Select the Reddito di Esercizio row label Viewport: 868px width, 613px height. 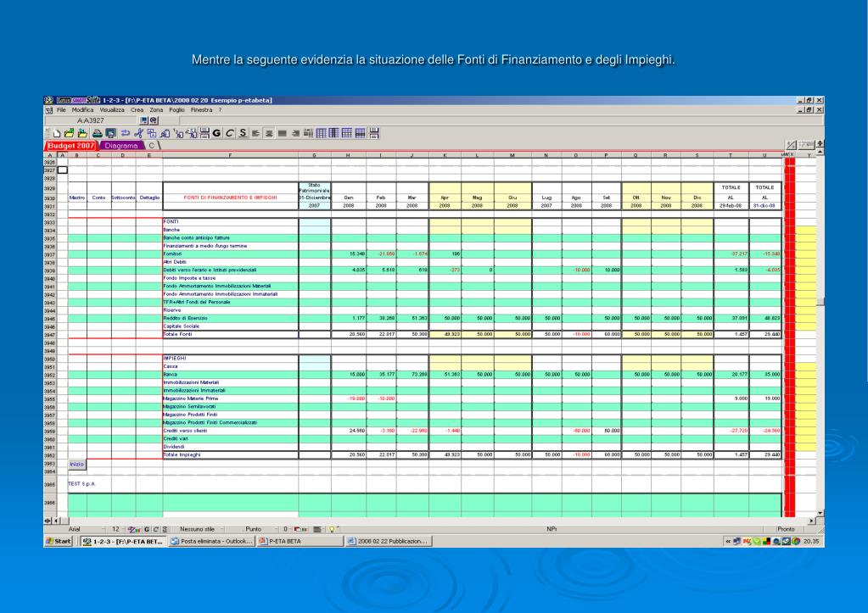[x=186, y=318]
